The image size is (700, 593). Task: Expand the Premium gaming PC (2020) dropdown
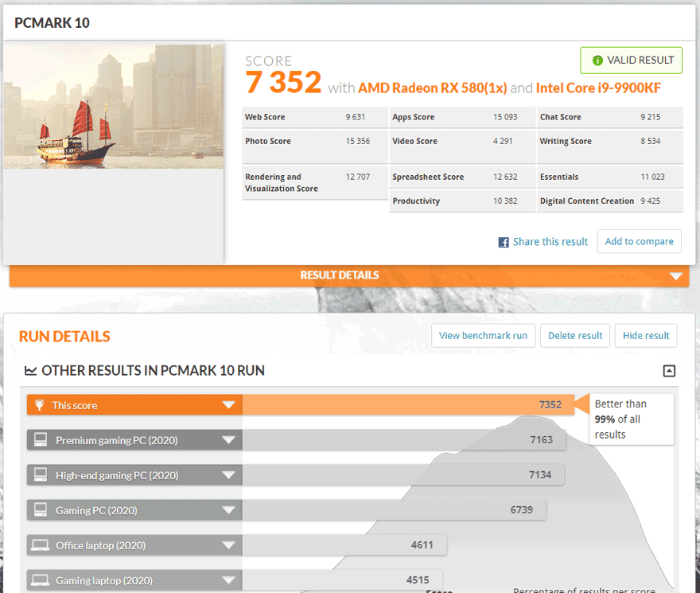[x=228, y=439]
